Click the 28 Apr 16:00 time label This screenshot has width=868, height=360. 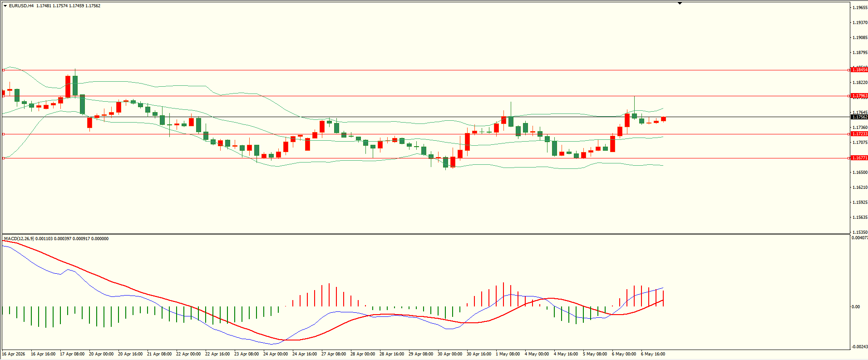[x=392, y=354]
